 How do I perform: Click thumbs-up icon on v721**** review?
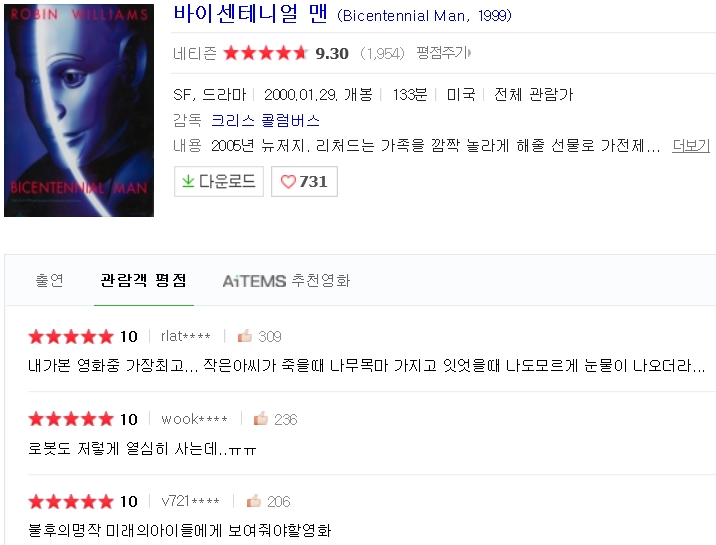tap(253, 501)
